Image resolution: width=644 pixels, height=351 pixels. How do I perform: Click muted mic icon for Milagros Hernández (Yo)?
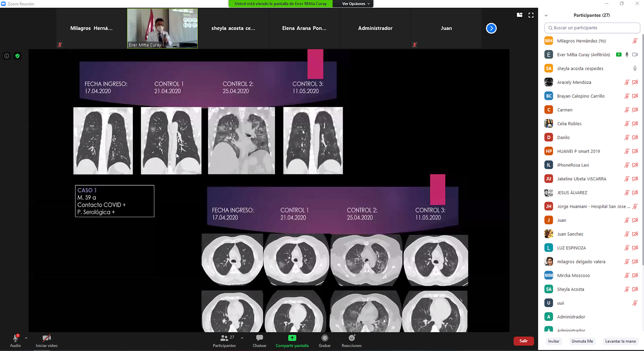click(x=635, y=41)
